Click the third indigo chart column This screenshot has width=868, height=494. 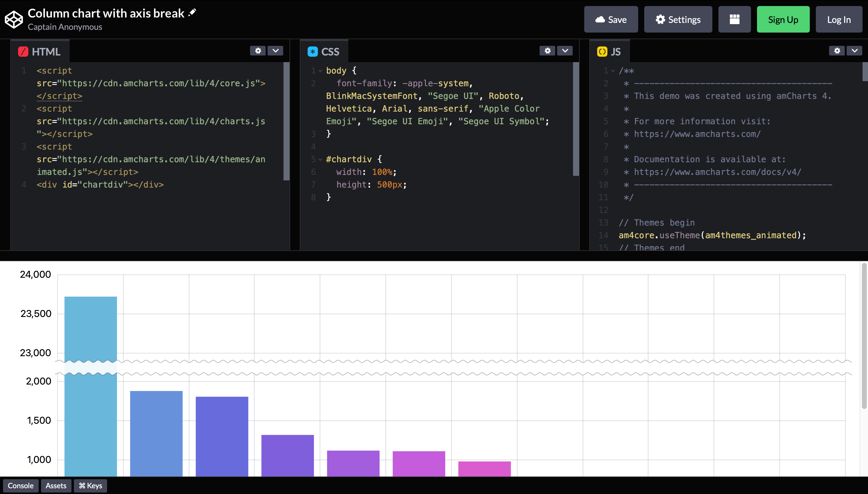222,436
